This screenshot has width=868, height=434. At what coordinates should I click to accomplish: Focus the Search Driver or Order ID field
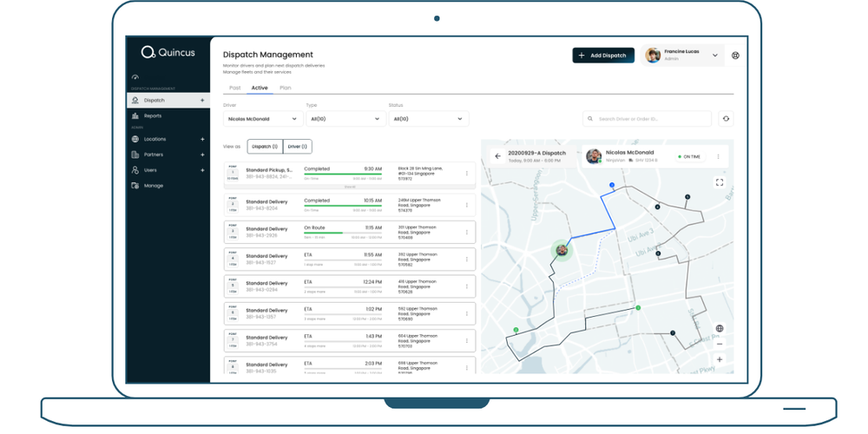(x=647, y=118)
